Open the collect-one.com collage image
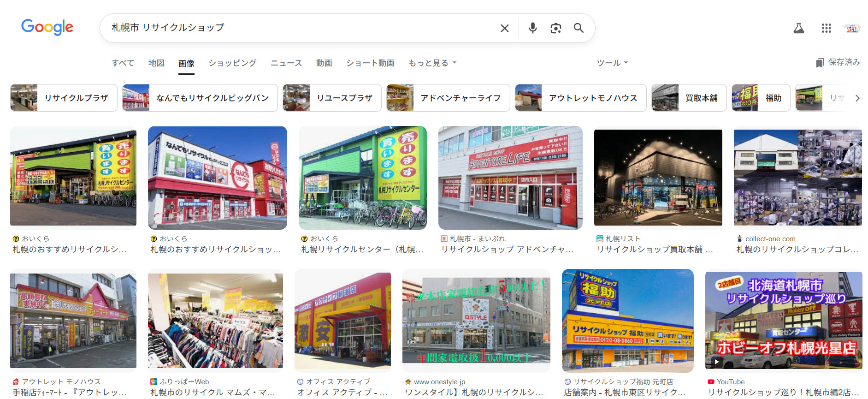 coord(798,178)
